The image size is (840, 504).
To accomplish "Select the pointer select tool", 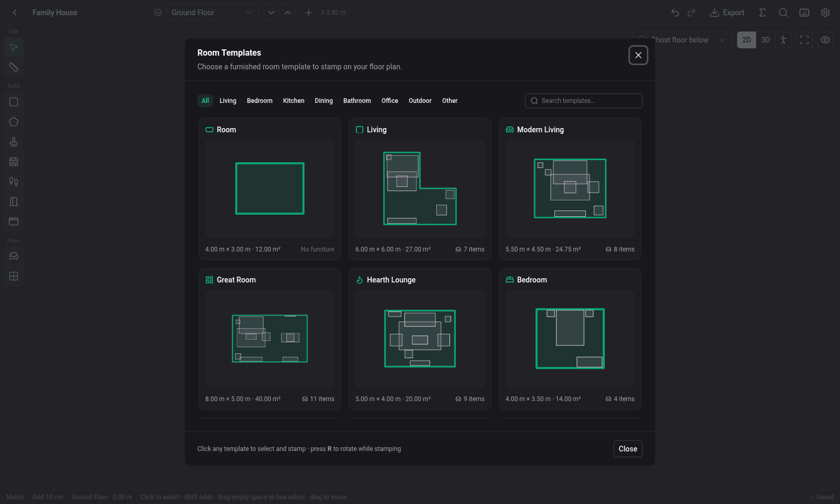I will 14,48.
